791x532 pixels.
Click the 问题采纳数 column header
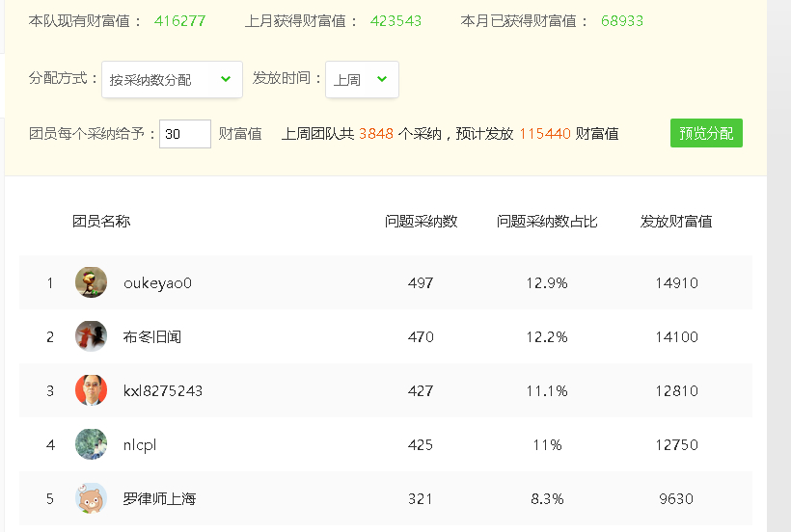[x=421, y=221]
